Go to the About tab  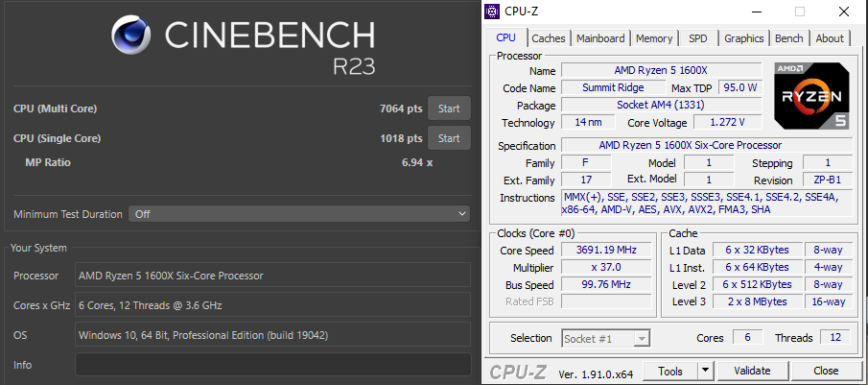[x=830, y=38]
